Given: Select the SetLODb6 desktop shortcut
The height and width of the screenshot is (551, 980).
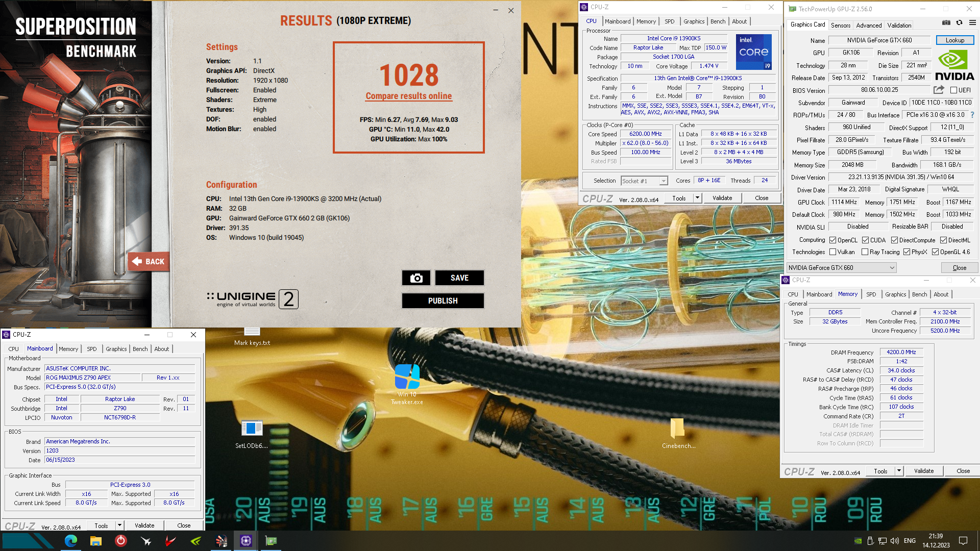Looking at the screenshot, I should [x=252, y=434].
